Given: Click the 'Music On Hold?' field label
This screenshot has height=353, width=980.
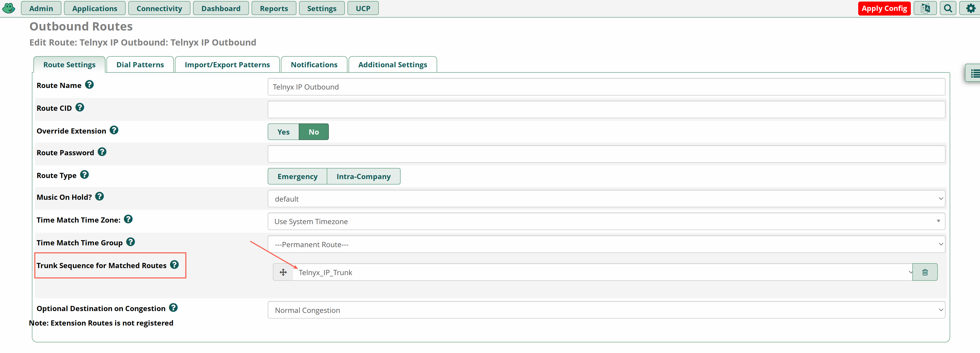Looking at the screenshot, I should click(x=64, y=197).
